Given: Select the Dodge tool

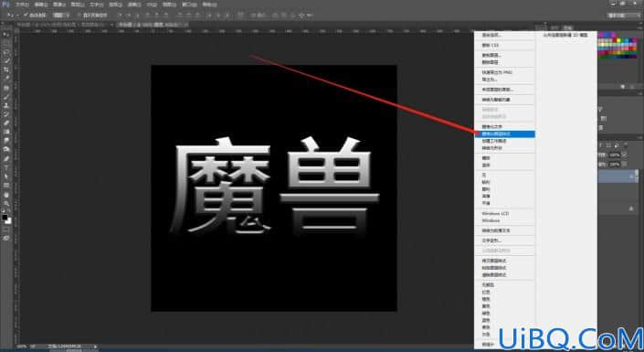Looking at the screenshot, I should (x=6, y=149).
